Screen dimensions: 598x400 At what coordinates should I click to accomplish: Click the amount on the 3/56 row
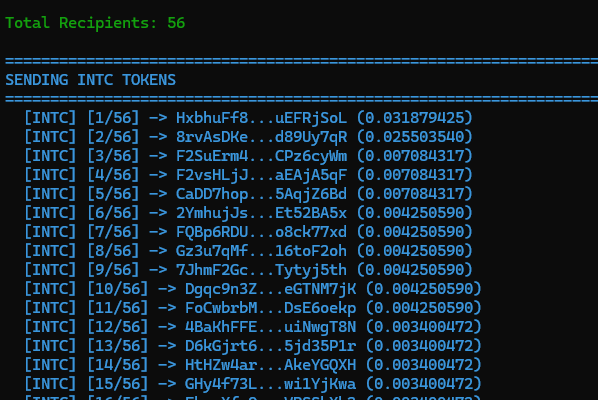415,156
